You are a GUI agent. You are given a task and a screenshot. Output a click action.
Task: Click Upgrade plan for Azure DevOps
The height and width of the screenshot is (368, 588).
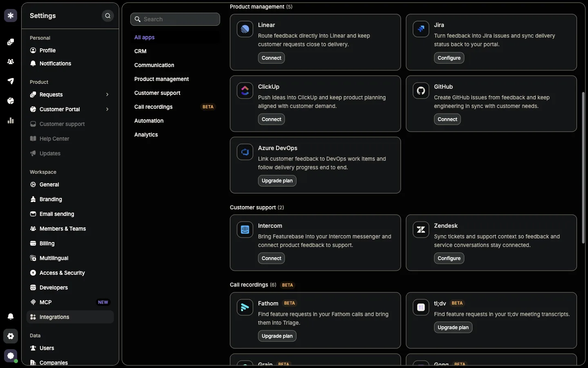(x=277, y=181)
